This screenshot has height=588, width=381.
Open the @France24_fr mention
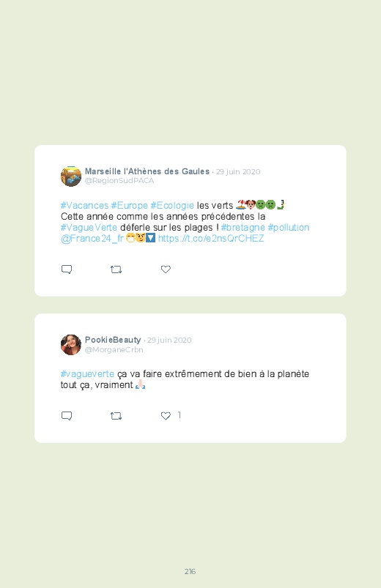point(92,239)
